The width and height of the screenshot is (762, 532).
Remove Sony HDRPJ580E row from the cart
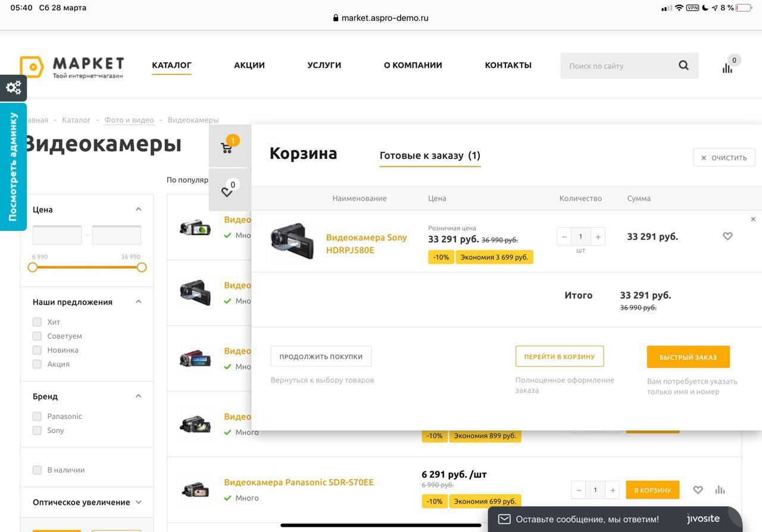click(753, 219)
